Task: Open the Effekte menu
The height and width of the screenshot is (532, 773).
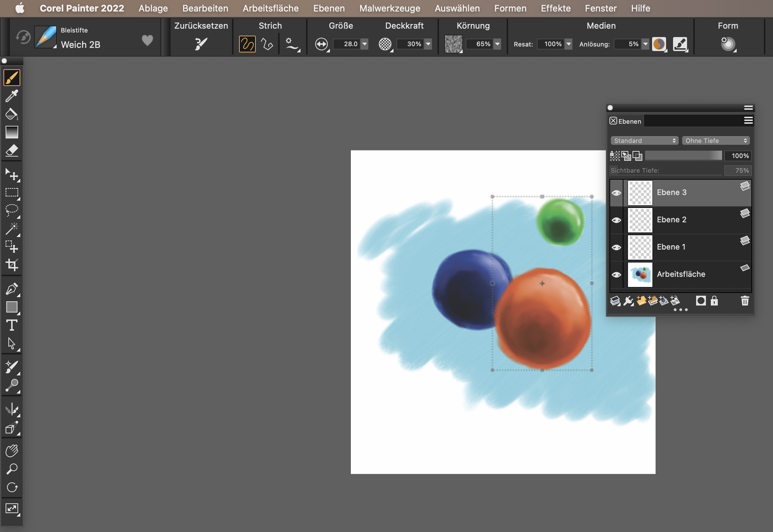Action: click(556, 8)
